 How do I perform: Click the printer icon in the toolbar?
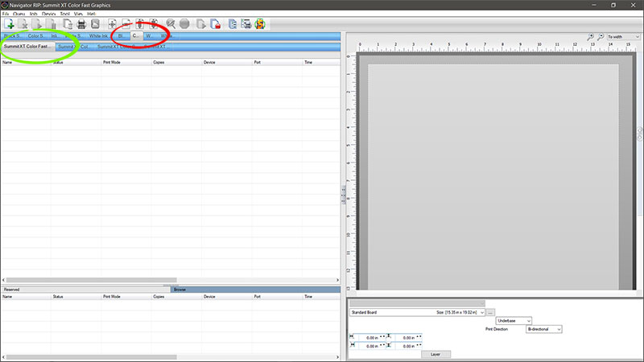pos(81,24)
